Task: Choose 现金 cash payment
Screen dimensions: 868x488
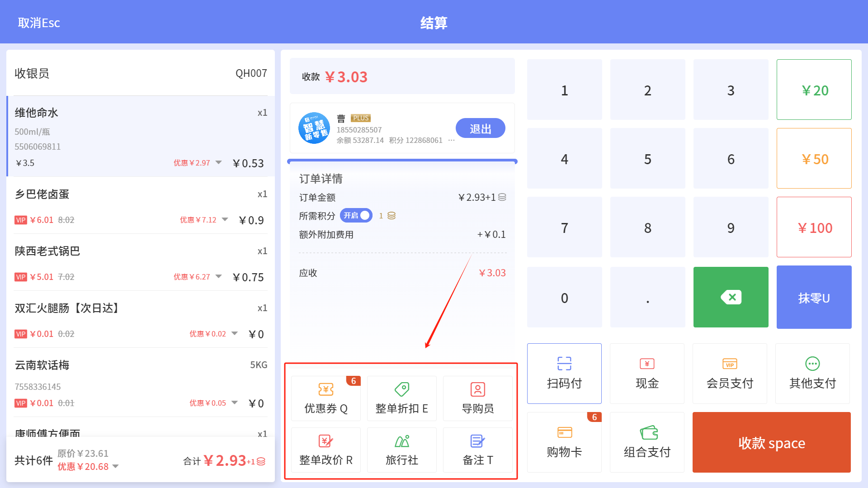Action: 647,374
